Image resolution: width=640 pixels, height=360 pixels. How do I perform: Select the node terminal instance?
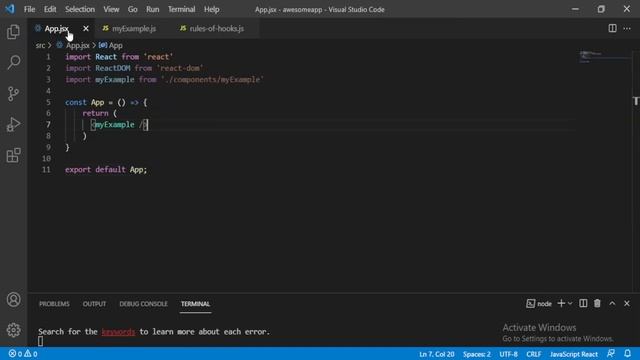pos(539,303)
